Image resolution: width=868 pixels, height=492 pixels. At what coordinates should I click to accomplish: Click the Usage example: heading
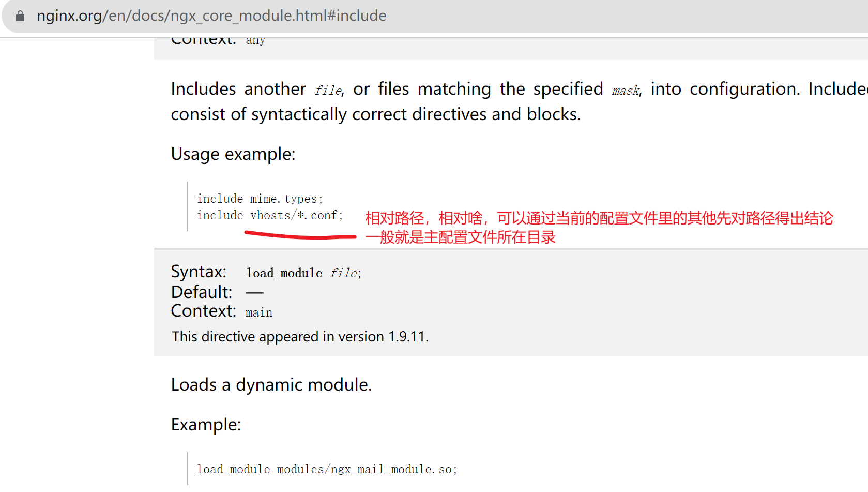tap(233, 154)
